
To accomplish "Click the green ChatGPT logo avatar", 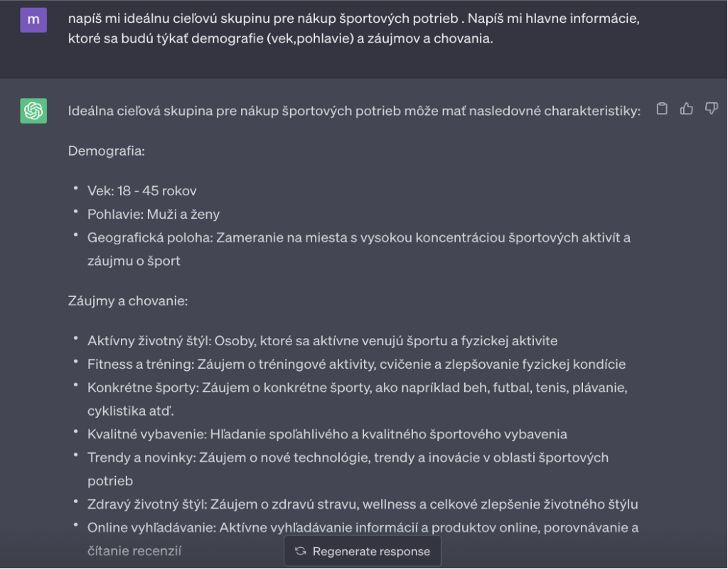I will [x=33, y=111].
